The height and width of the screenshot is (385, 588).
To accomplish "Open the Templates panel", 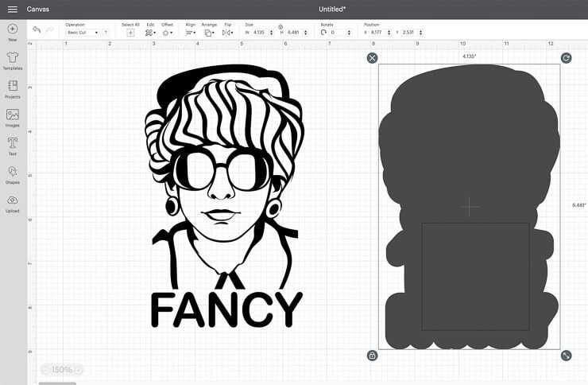I will pos(12,58).
